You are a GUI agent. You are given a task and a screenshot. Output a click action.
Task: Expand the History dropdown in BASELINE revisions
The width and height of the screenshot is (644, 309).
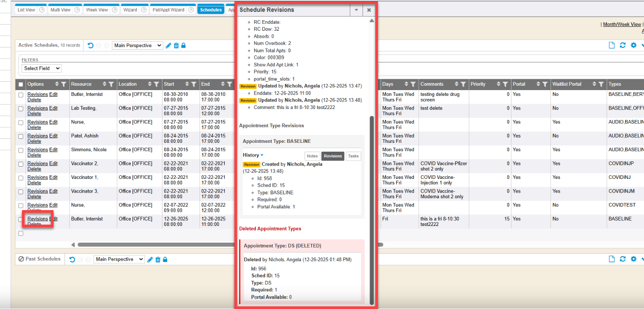click(253, 155)
